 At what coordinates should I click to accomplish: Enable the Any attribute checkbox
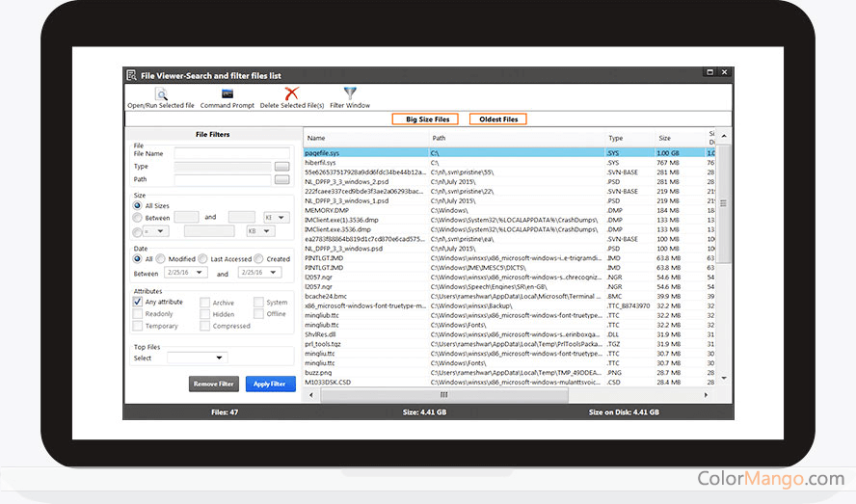(138, 302)
